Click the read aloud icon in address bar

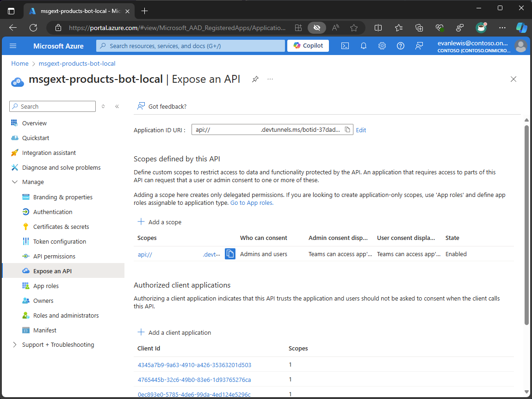pyautogui.click(x=335, y=28)
